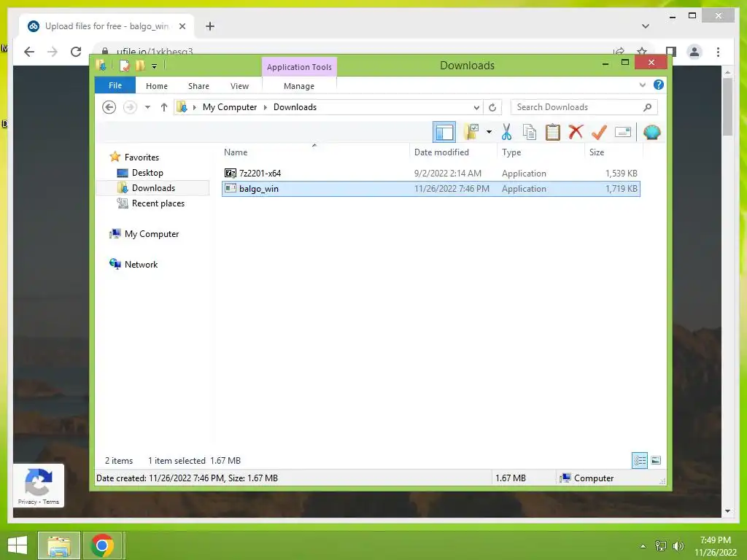
Task: Go back in the Chrome browser
Action: pos(29,52)
